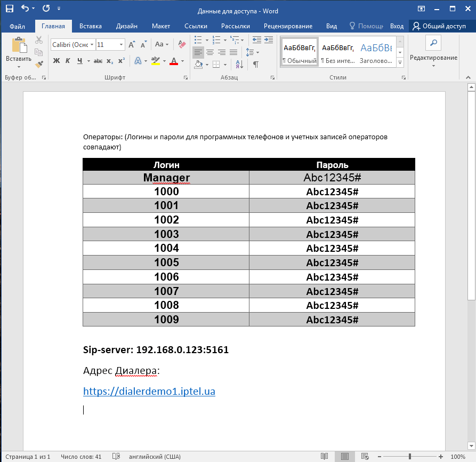Image resolution: width=476 pixels, height=462 pixels.
Task: Align text left
Action: [x=198, y=52]
